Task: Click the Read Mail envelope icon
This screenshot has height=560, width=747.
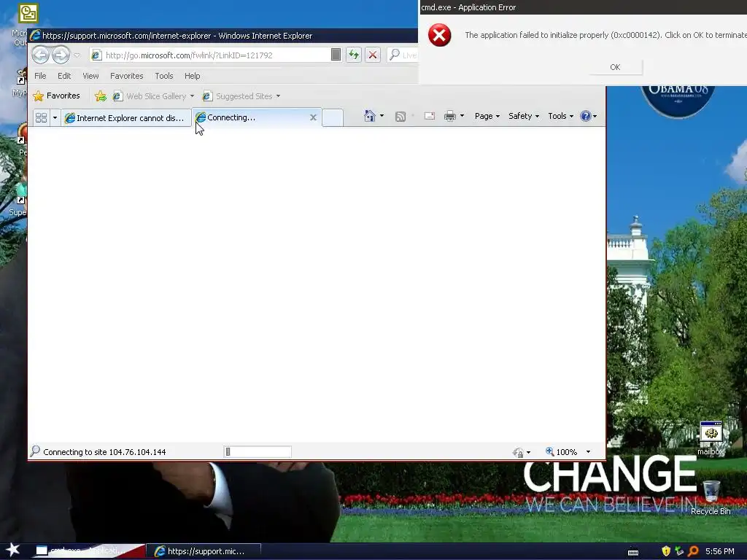Action: pos(429,116)
